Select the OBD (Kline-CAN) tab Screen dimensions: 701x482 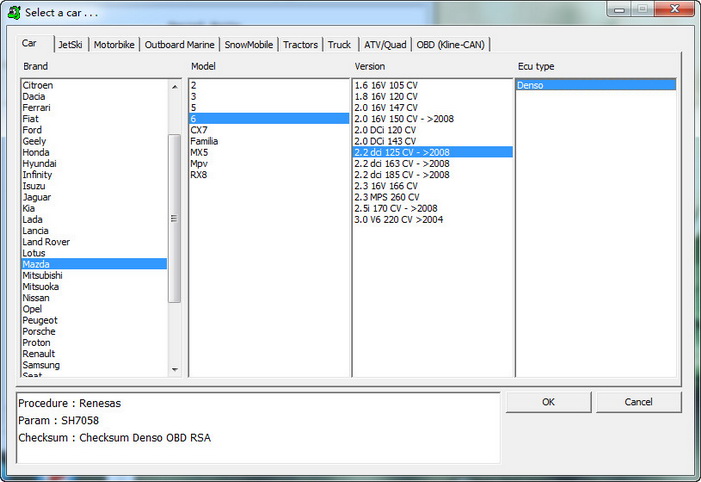tap(450, 45)
